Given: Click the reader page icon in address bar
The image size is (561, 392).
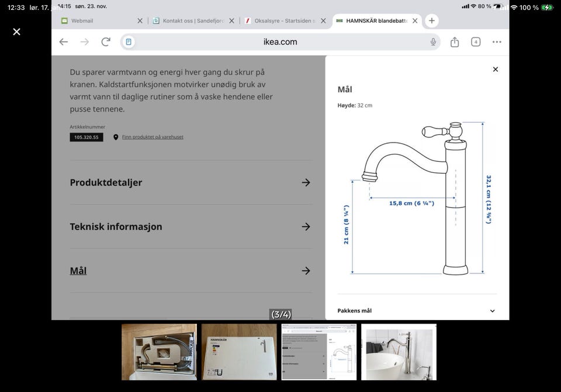Looking at the screenshot, I should tap(129, 42).
